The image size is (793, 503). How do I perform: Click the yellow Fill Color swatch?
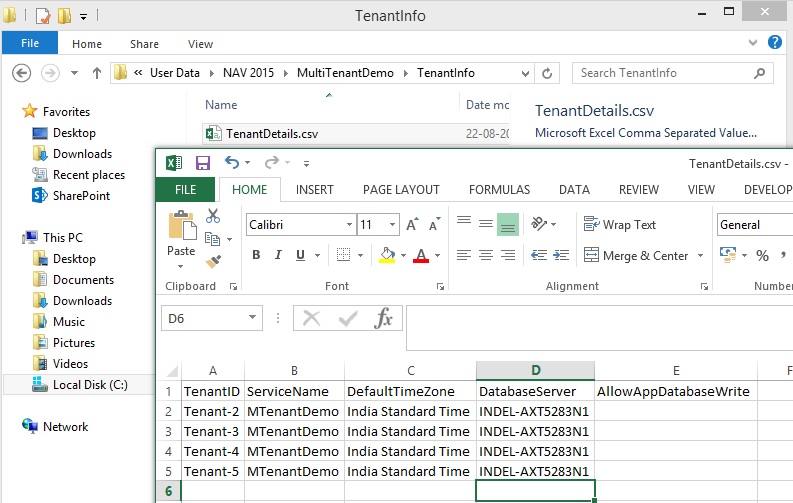(x=388, y=256)
